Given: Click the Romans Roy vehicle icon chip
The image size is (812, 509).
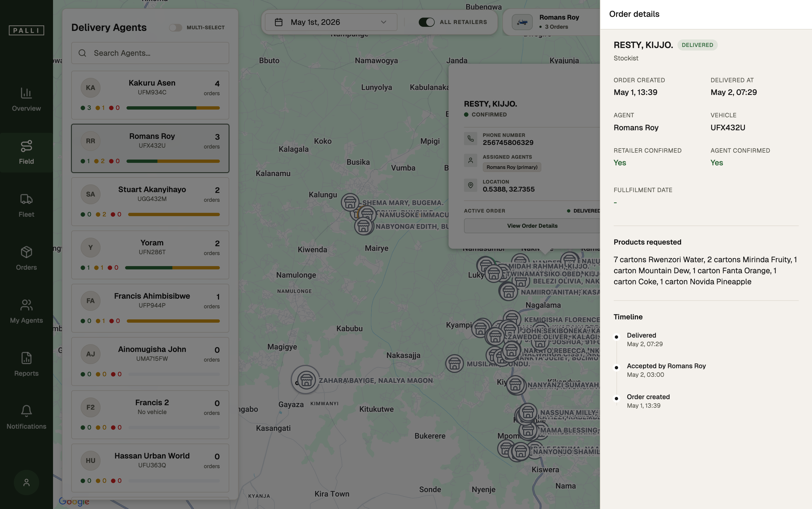Looking at the screenshot, I should click(x=522, y=22).
